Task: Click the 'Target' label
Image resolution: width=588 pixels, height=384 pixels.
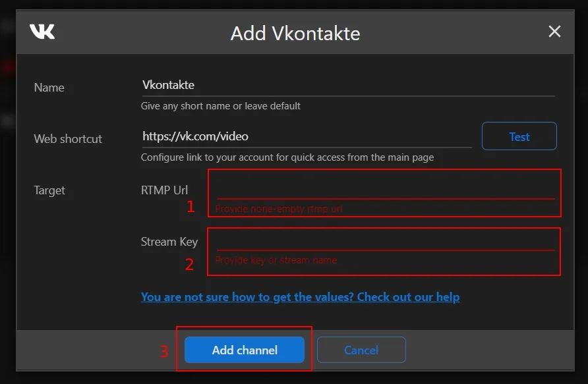Action: tap(49, 191)
